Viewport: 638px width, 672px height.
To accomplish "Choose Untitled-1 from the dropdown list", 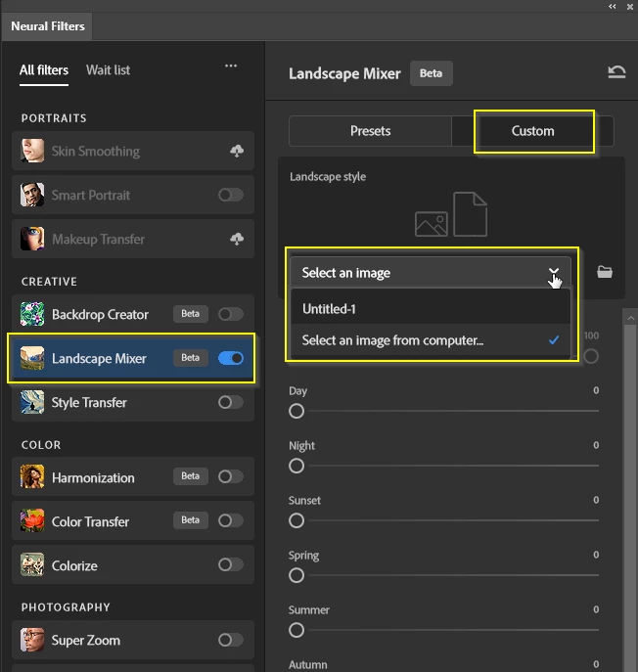I will pyautogui.click(x=431, y=308).
